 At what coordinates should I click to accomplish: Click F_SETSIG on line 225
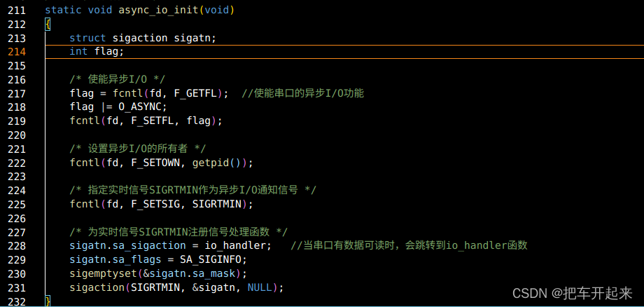(155, 204)
